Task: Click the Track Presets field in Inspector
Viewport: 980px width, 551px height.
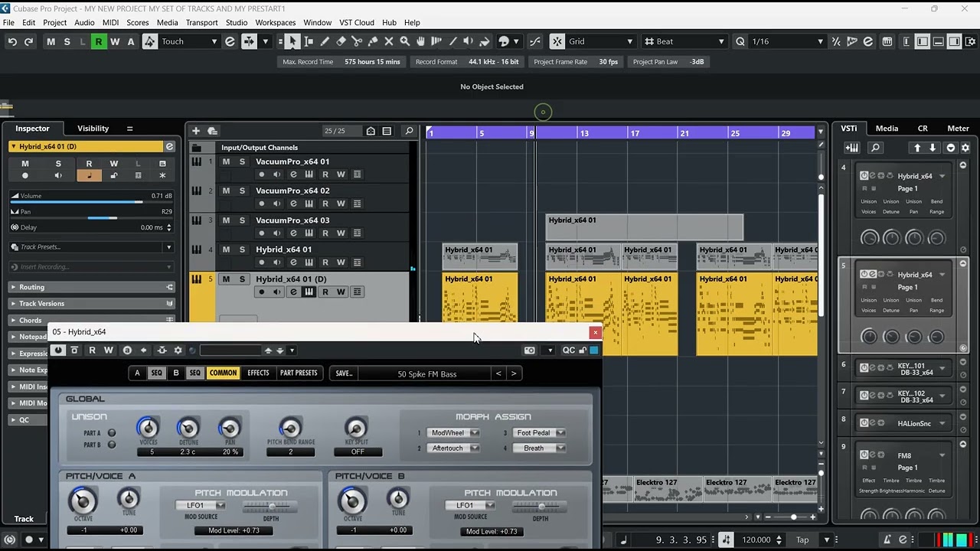Action: (x=91, y=247)
